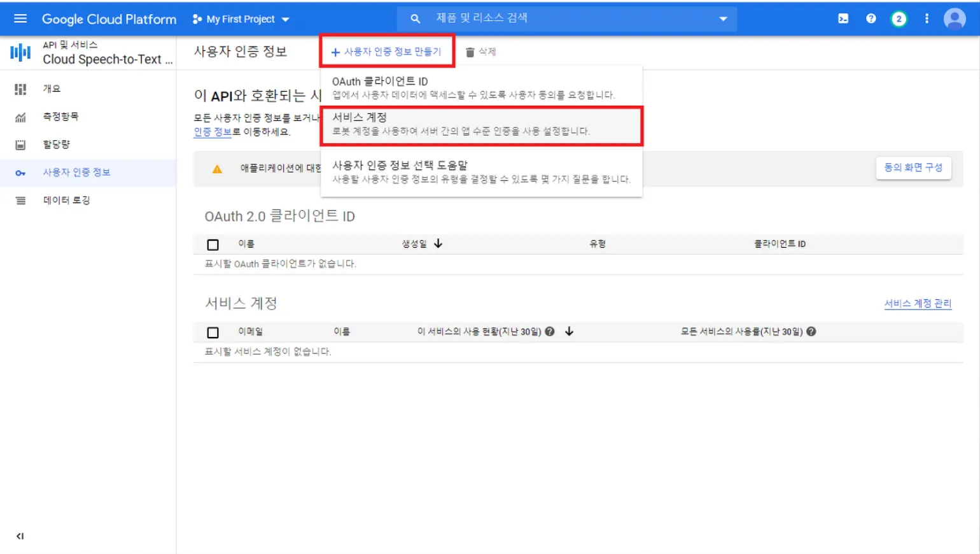Click the 동의 화면 구성 button
980x554 pixels.
913,167
